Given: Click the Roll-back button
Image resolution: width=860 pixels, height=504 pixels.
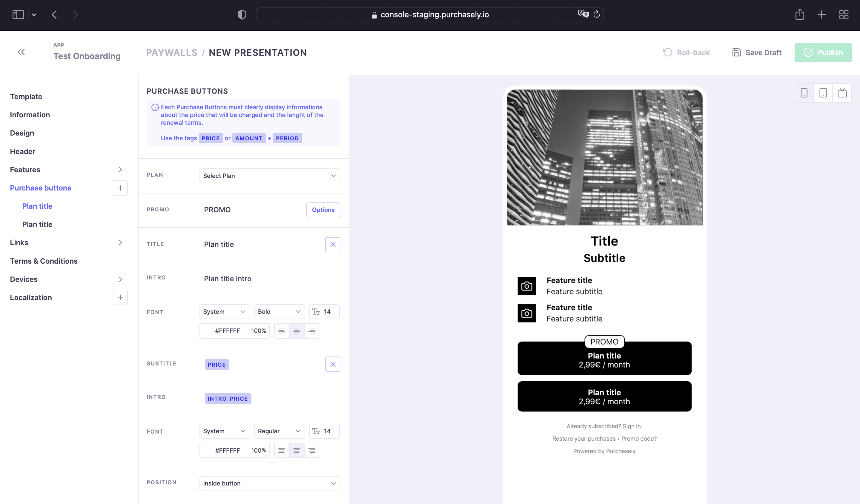Looking at the screenshot, I should pos(686,53).
